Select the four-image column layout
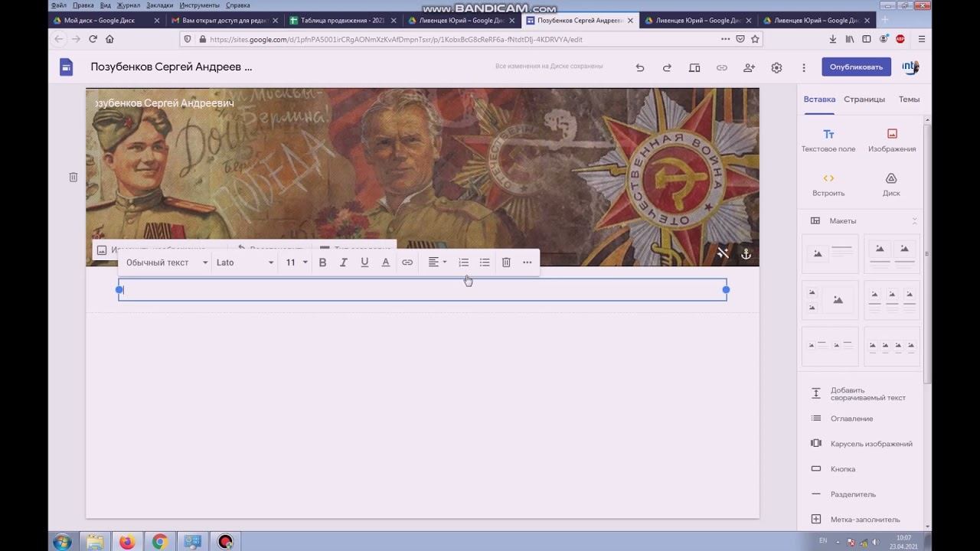 tap(892, 347)
